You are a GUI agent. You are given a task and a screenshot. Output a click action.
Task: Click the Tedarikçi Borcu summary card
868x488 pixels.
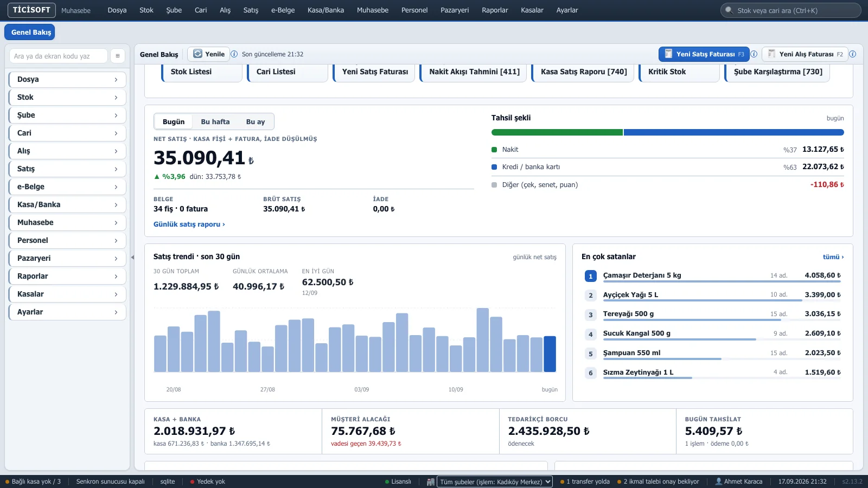[588, 432]
